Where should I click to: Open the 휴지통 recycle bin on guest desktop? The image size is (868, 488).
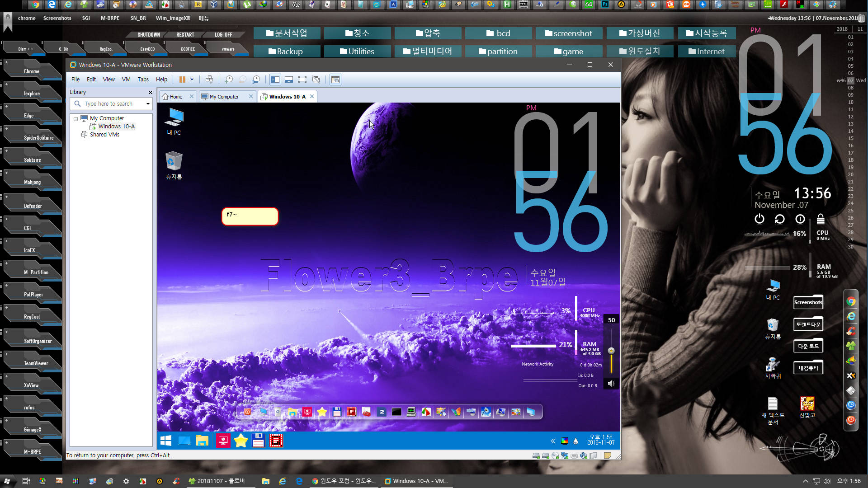[174, 166]
